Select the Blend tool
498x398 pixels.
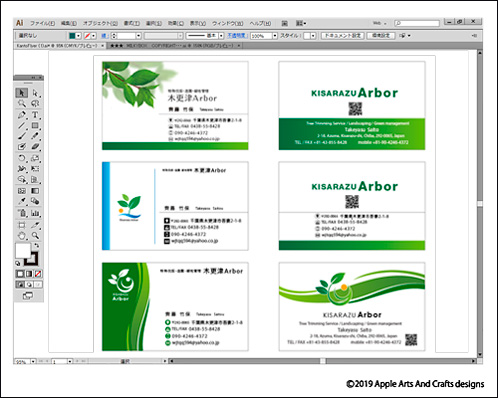click(x=35, y=201)
